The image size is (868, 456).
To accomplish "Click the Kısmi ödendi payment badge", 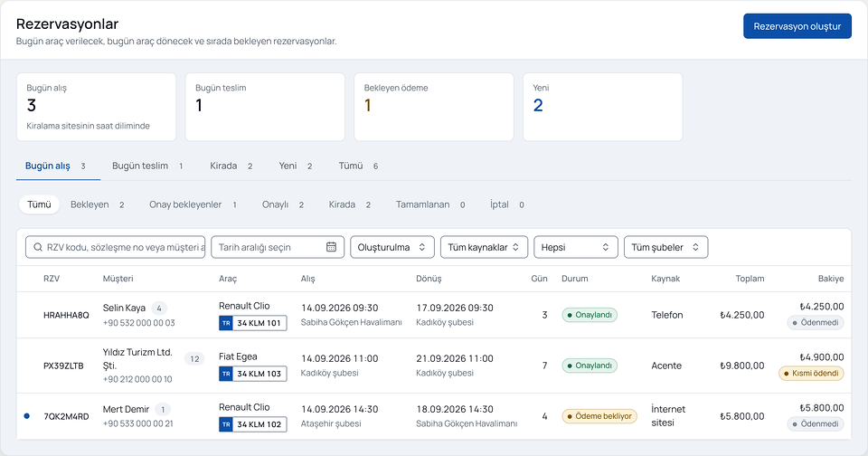I will click(811, 373).
